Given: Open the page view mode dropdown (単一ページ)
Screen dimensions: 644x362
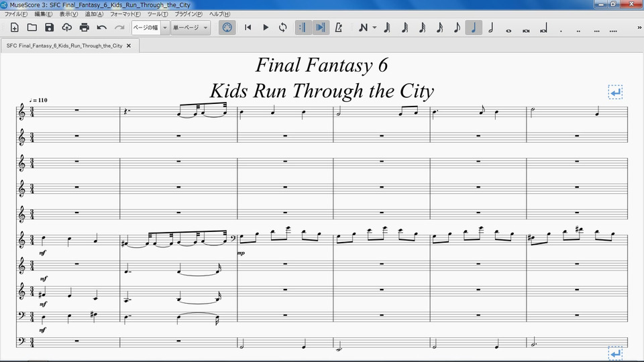Looking at the screenshot, I should click(x=190, y=27).
